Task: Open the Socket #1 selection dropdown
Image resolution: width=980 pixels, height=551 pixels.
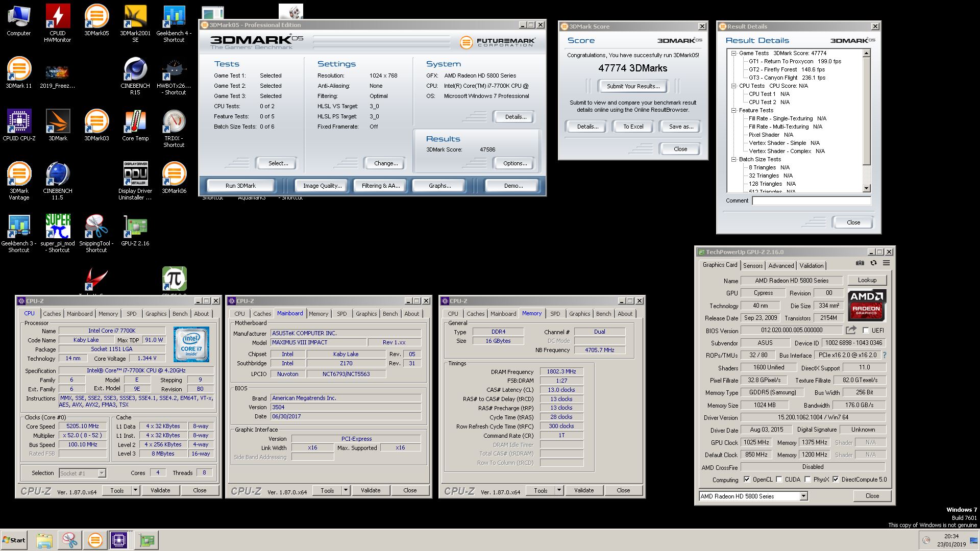Action: 102,473
